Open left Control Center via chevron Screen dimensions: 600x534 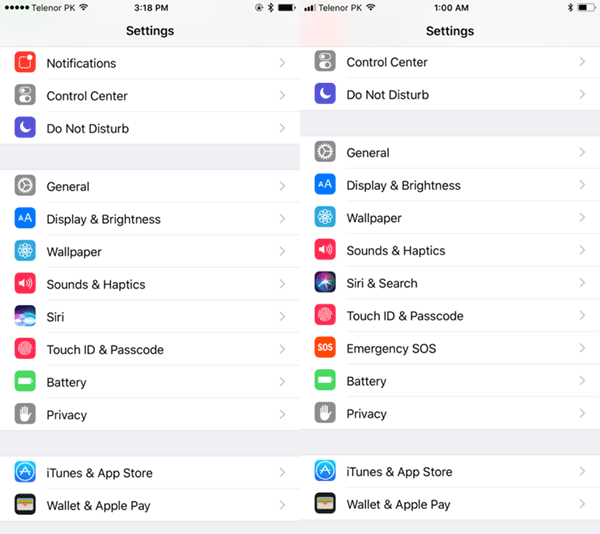coord(282,95)
